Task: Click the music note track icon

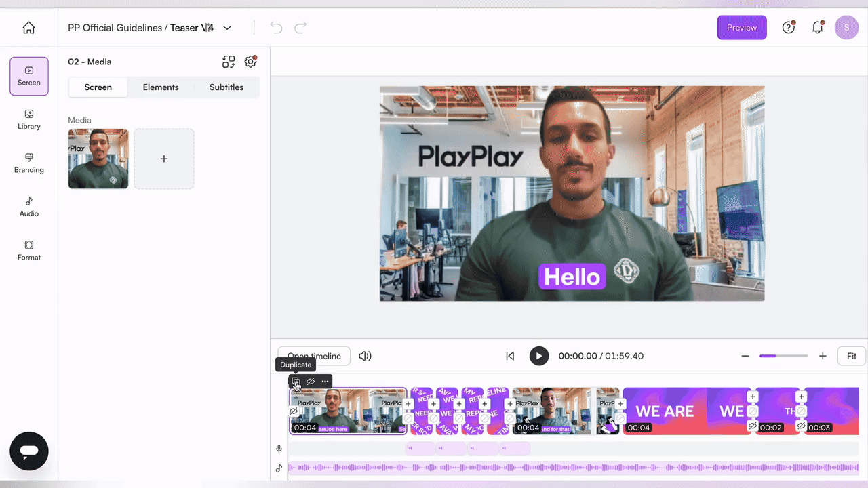Action: coord(279,468)
